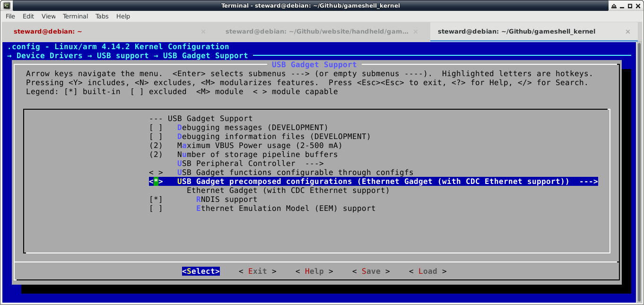Click '--- USB Gadget Support' header line
The height and width of the screenshot is (305, 644).
pyautogui.click(x=201, y=119)
